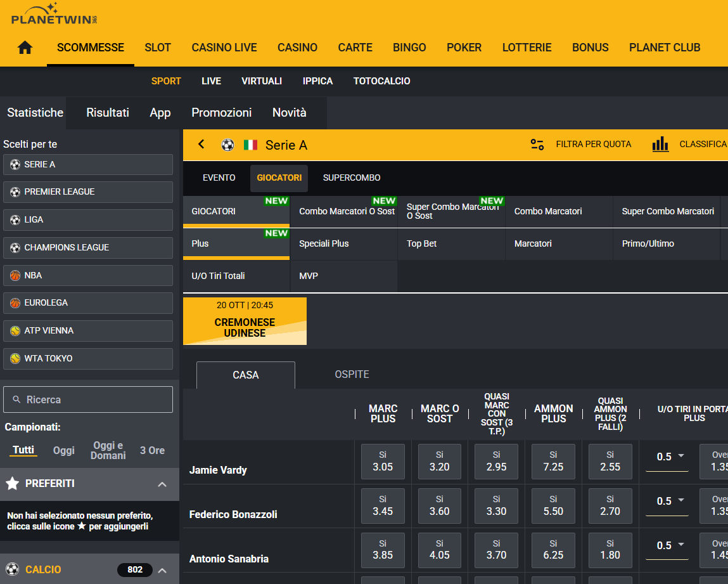Switch to the EVENTO tab

coord(219,178)
